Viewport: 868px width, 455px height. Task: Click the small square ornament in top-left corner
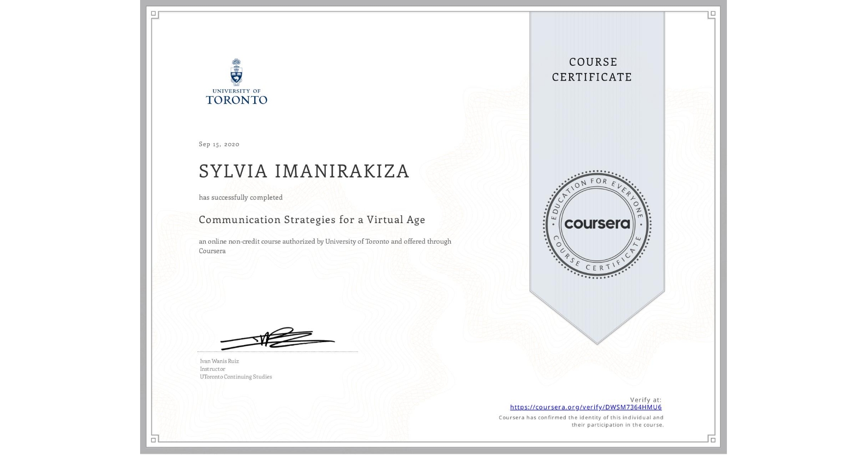154,13
